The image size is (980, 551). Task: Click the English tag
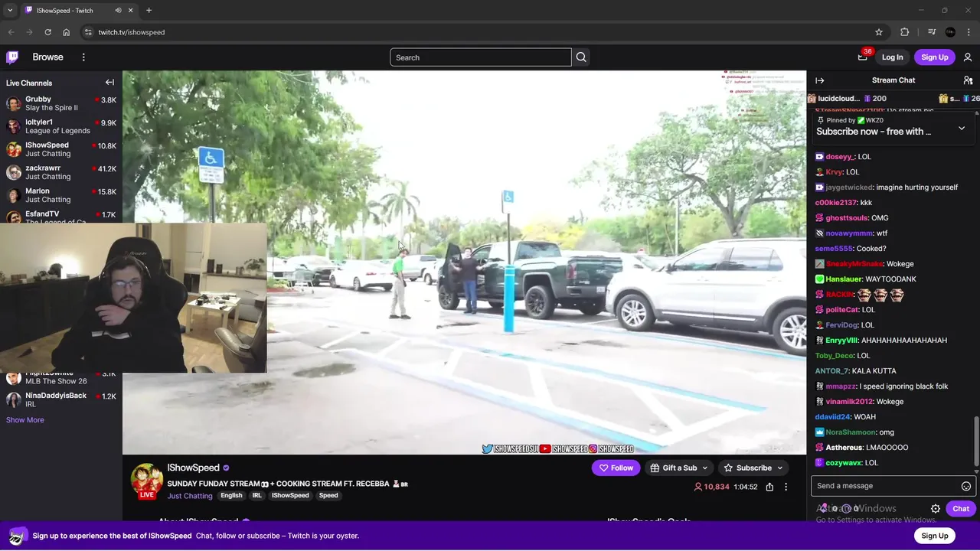[231, 496]
